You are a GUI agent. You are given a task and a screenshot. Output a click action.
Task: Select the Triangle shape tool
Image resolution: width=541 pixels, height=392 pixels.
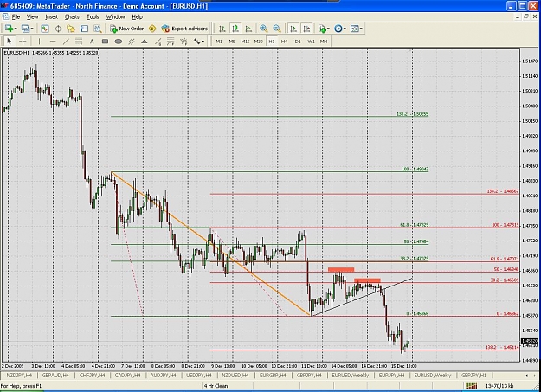145,42
